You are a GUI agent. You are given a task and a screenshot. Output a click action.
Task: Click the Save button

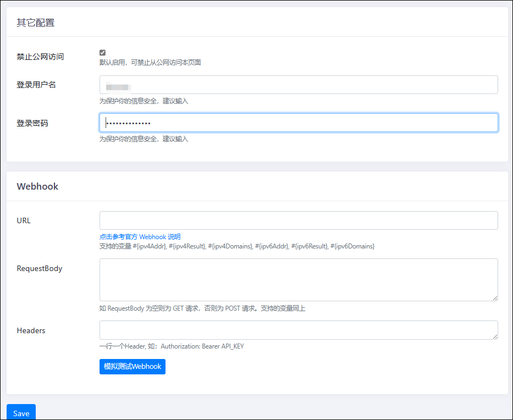point(21,413)
